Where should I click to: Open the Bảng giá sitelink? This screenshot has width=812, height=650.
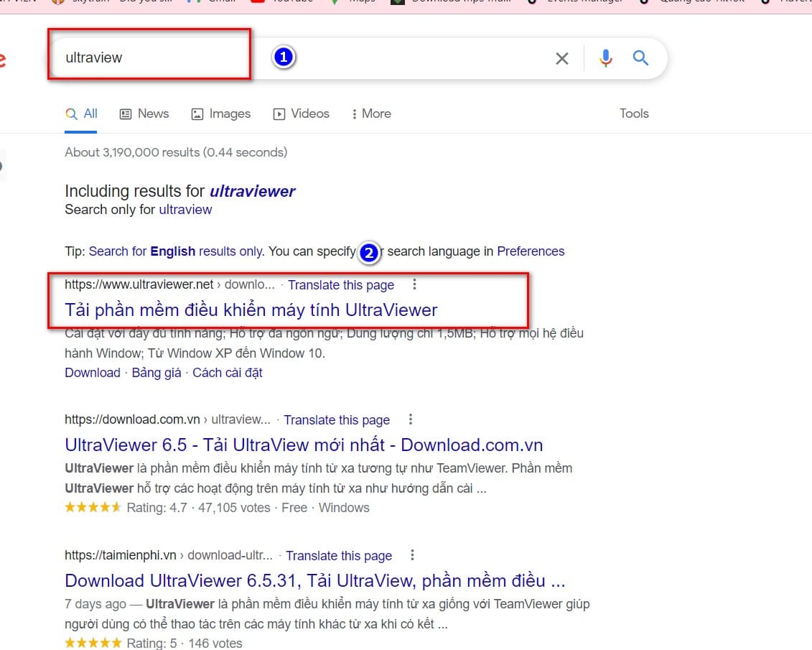point(157,372)
